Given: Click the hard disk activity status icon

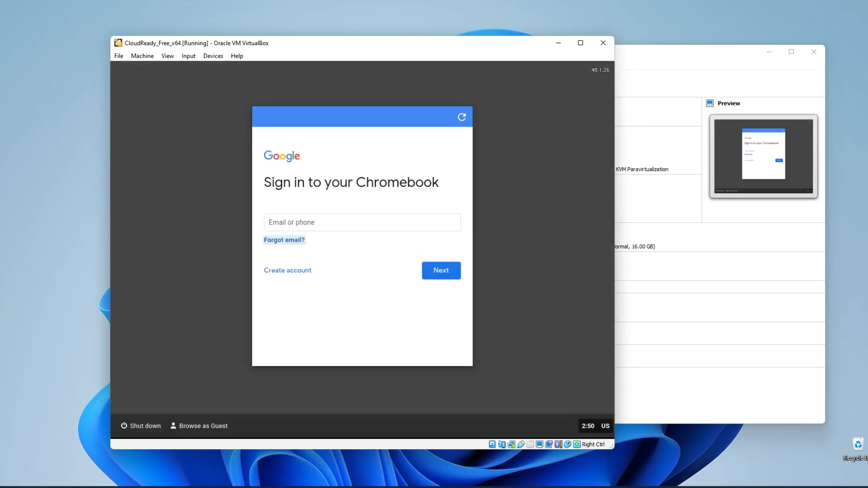Looking at the screenshot, I should click(492, 444).
